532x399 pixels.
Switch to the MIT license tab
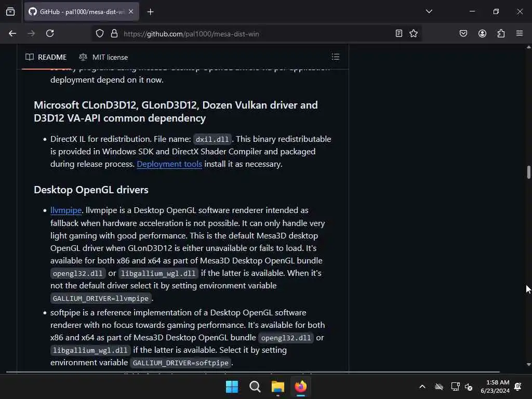click(103, 57)
